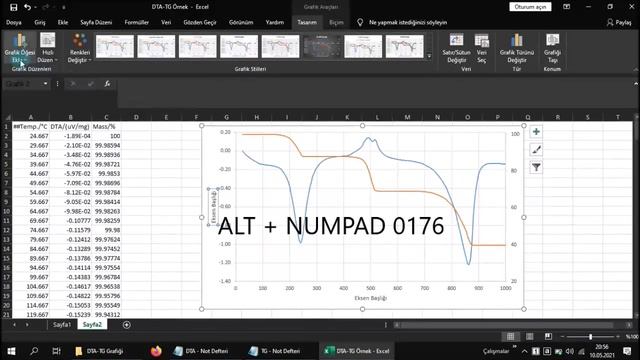
Task: Switch to the Veri tab
Action: pyautogui.click(x=166, y=22)
